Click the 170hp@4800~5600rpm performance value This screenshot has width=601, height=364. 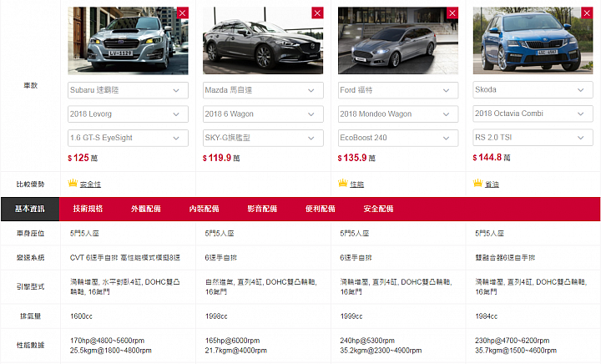[x=108, y=341]
